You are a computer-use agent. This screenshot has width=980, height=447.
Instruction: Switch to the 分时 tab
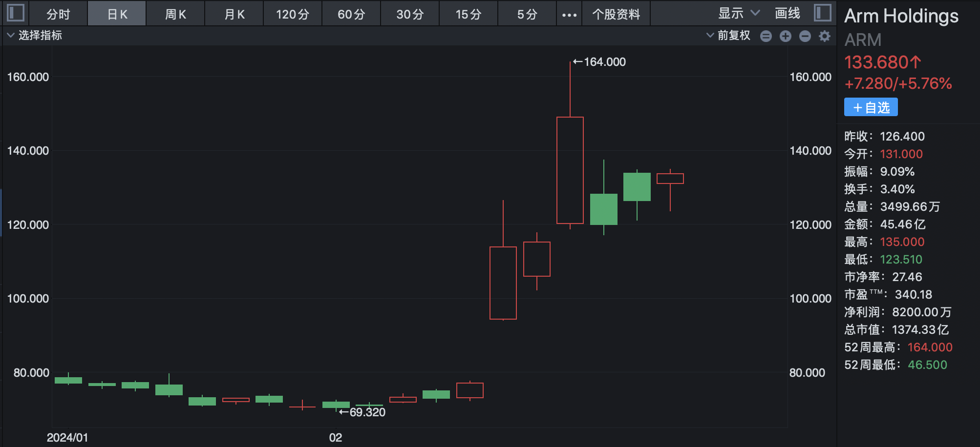58,14
